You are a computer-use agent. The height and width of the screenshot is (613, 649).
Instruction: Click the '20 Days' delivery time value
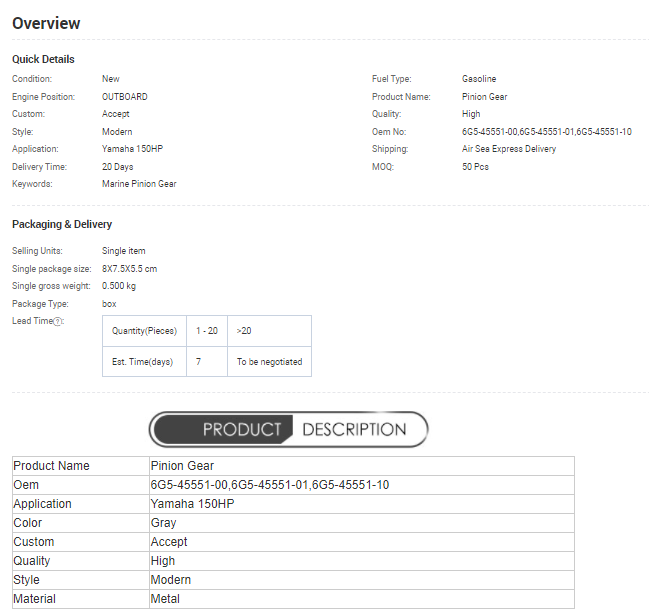pyautogui.click(x=117, y=166)
